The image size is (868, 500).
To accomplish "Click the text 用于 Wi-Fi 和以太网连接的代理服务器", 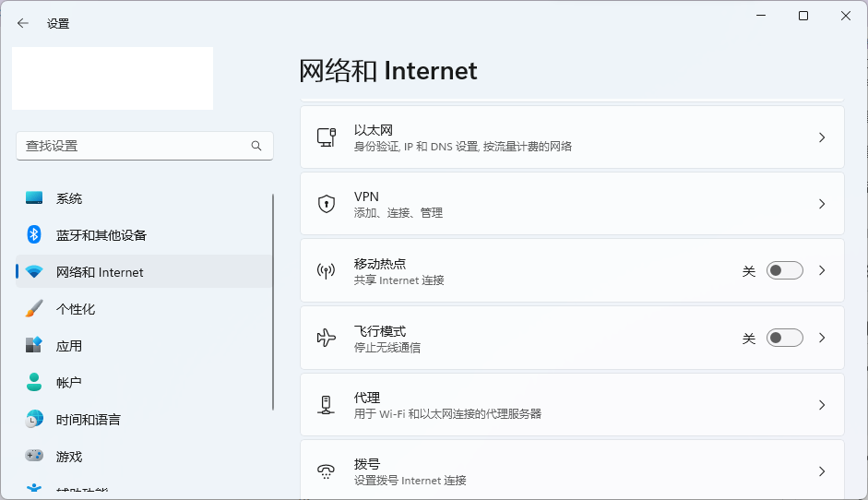I will (447, 414).
